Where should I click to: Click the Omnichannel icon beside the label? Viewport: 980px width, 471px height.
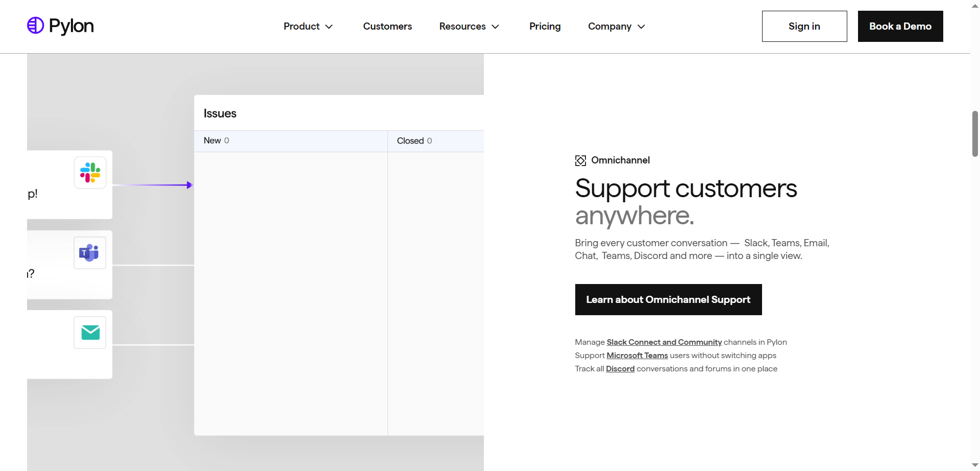coord(580,160)
